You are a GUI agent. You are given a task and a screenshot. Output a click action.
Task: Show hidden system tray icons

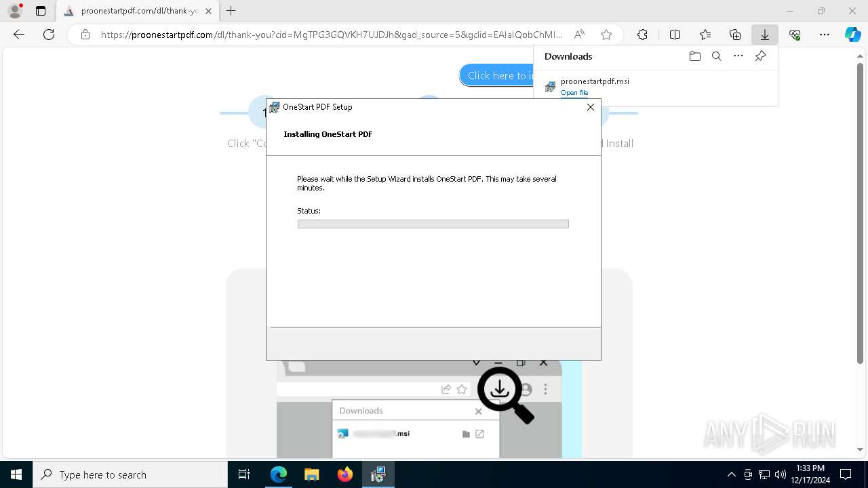pyautogui.click(x=731, y=474)
